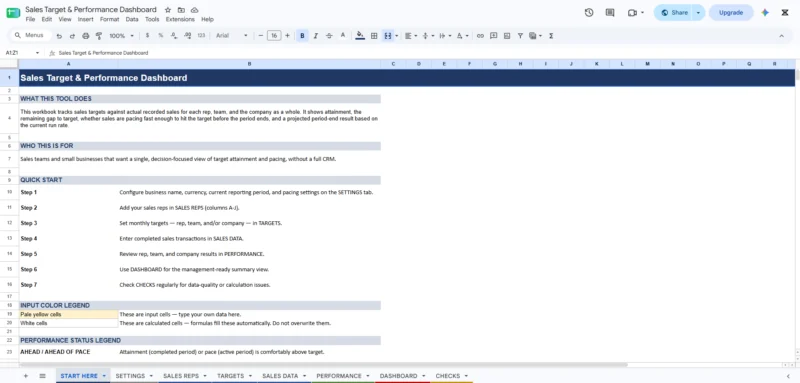Format cell as percent

(x=161, y=36)
